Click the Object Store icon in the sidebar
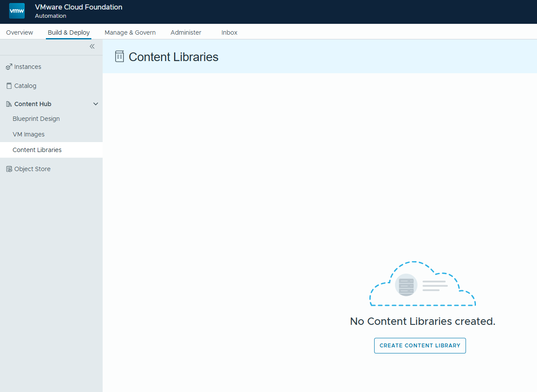The image size is (537, 392). point(9,169)
